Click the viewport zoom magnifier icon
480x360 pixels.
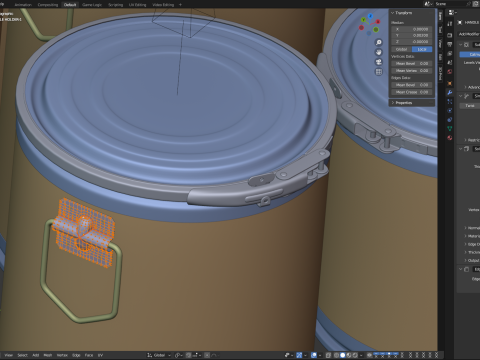tap(379, 42)
